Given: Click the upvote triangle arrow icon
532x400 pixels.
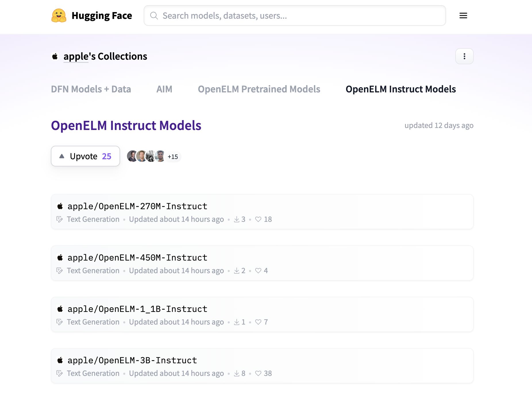Looking at the screenshot, I should [x=62, y=156].
